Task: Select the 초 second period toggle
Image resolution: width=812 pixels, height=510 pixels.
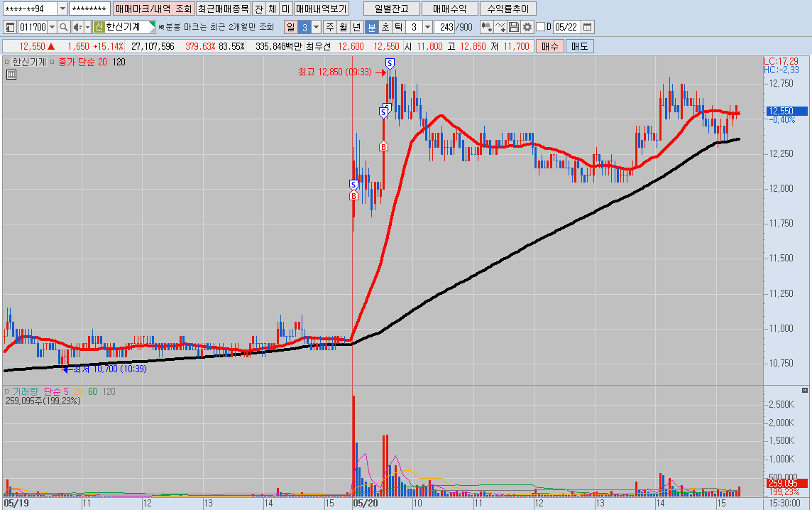Action: click(385, 27)
